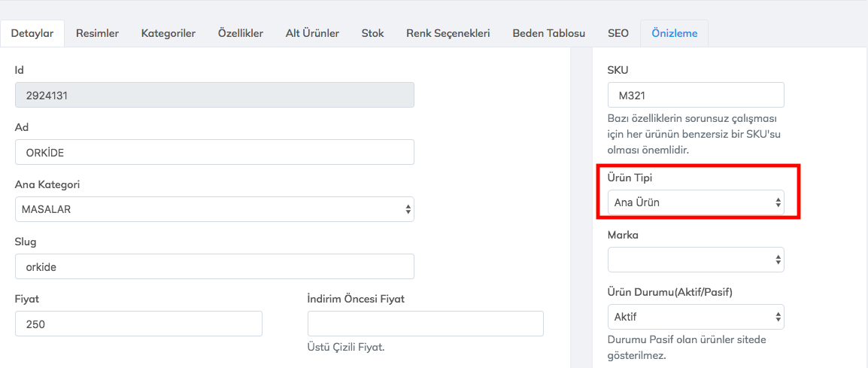Go to the Özellikler tab
Screen dimensions: 868x368
pos(241,33)
